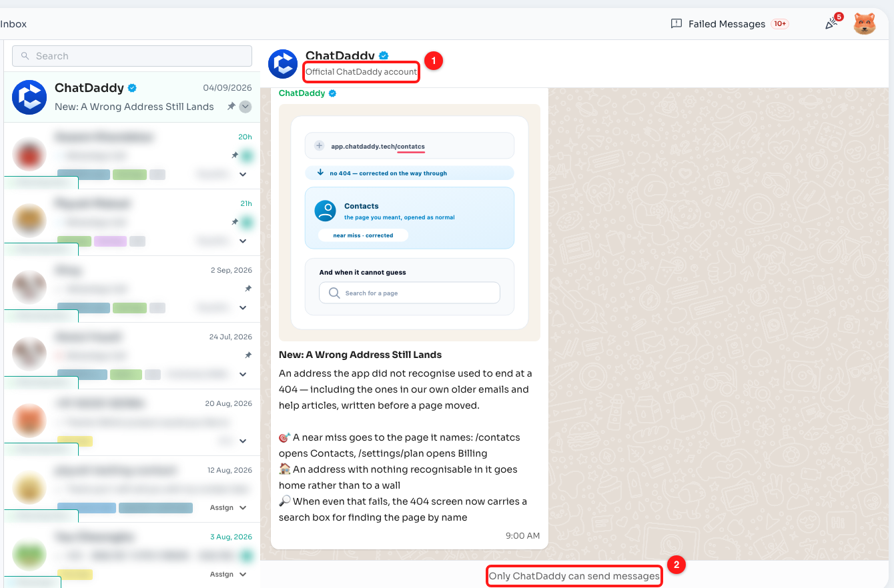Expand the chevron on the 20h chat row
894x588 pixels.
tap(243, 175)
